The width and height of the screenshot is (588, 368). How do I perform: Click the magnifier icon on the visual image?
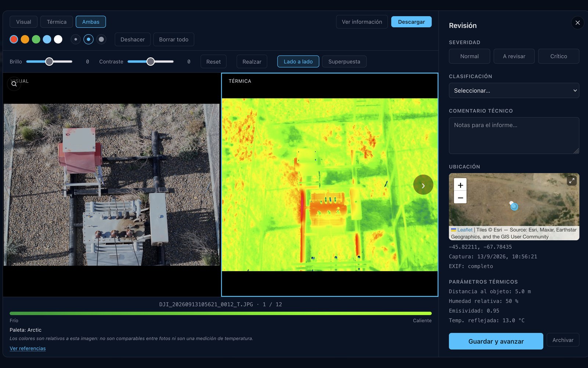coord(14,84)
